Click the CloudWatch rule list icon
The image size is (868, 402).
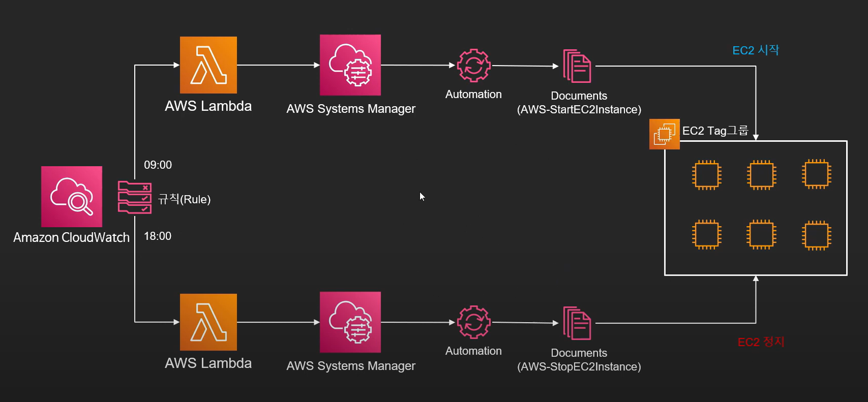135,197
